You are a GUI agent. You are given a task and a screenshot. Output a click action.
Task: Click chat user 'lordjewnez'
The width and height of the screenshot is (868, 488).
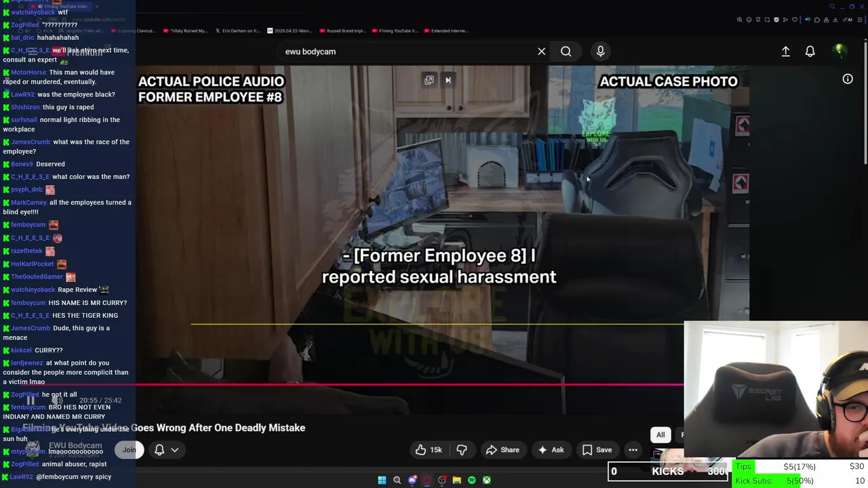[27, 363]
